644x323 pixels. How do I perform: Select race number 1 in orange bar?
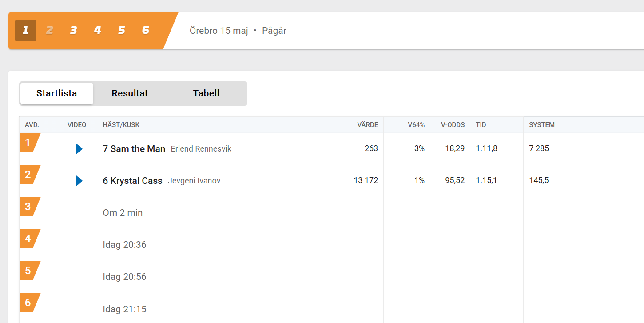(26, 31)
